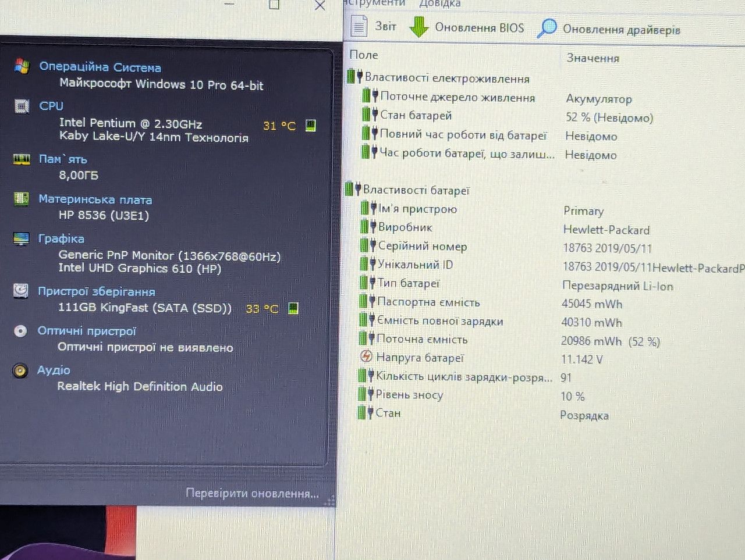Select the 'Унікальний ID' field label

(x=415, y=265)
